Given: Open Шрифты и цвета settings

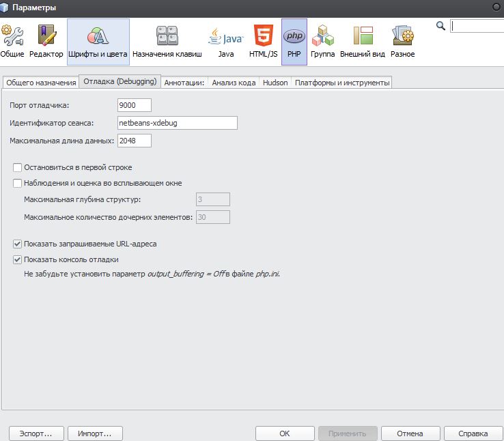Looking at the screenshot, I should coord(98,41).
